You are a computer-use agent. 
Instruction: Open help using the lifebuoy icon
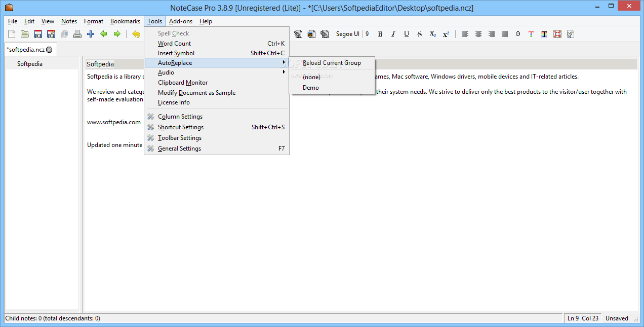(557, 34)
